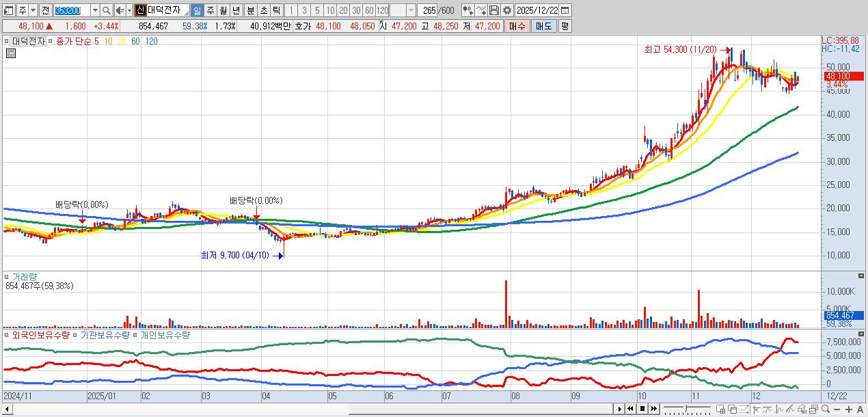Viewport: 868px width, 417px height.
Task: Click the grid table icon under stock name
Action: point(10,53)
